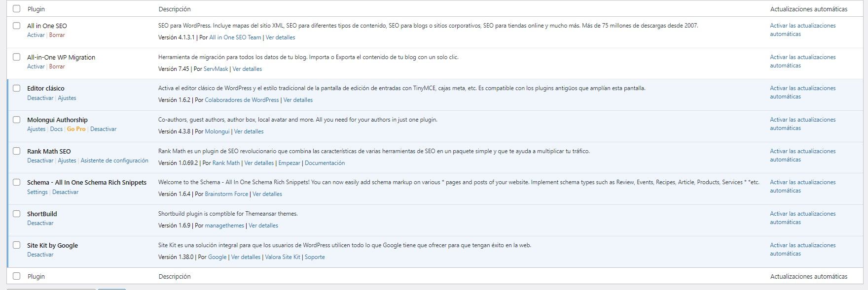Open Settings for Schema Rich Snippets

tap(37, 192)
